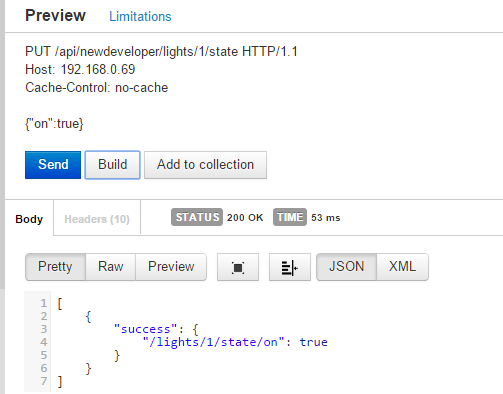This screenshot has width=503, height=394.
Task: Click Add to collection button
Action: coord(205,165)
